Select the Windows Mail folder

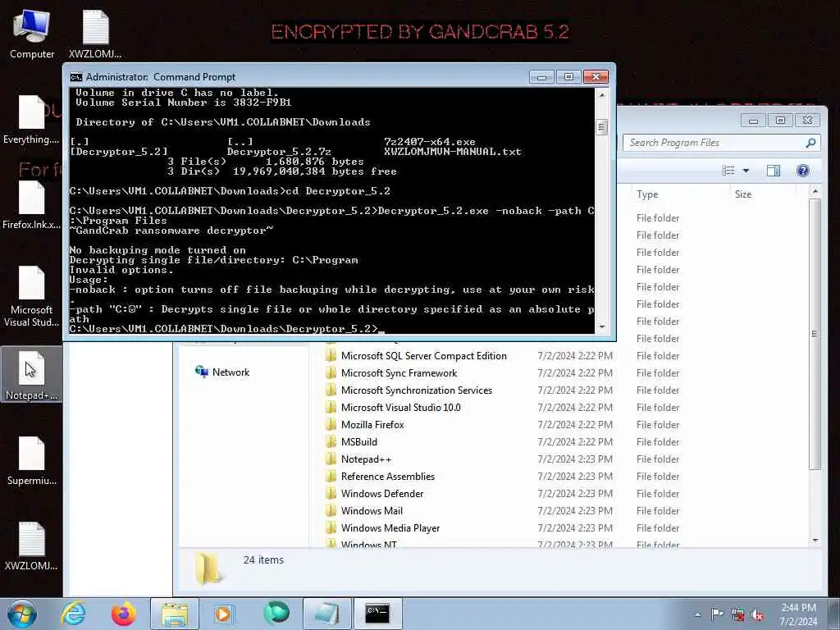pos(372,510)
